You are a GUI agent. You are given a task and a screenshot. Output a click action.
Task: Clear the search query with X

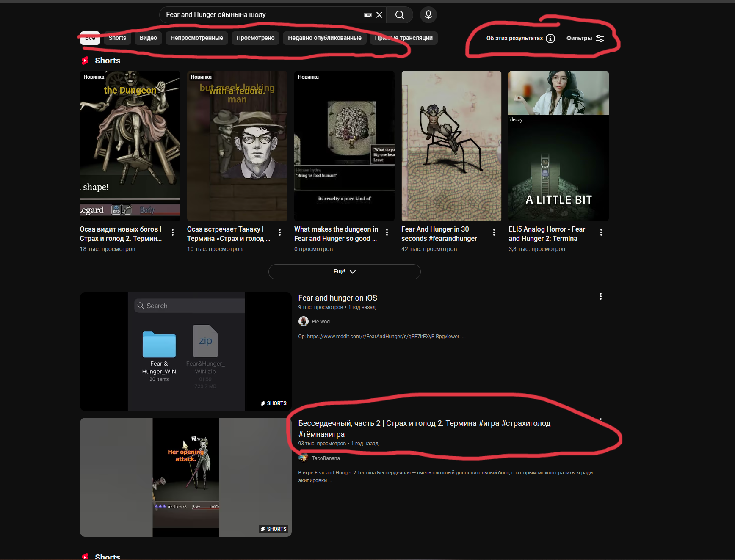pos(379,15)
